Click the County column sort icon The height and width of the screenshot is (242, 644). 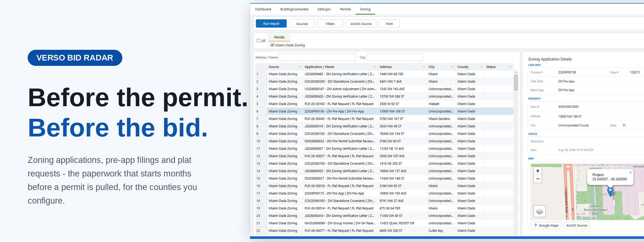[x=481, y=67]
